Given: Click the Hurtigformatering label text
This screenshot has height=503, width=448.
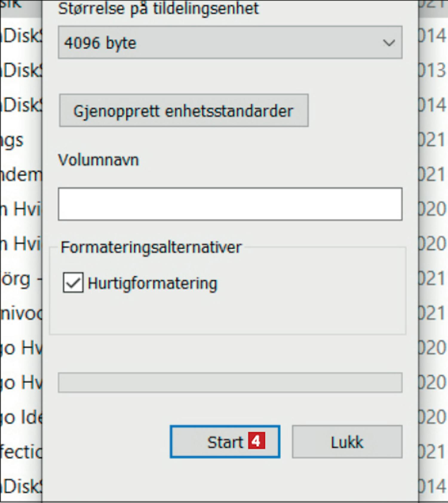Looking at the screenshot, I should coord(152,283).
